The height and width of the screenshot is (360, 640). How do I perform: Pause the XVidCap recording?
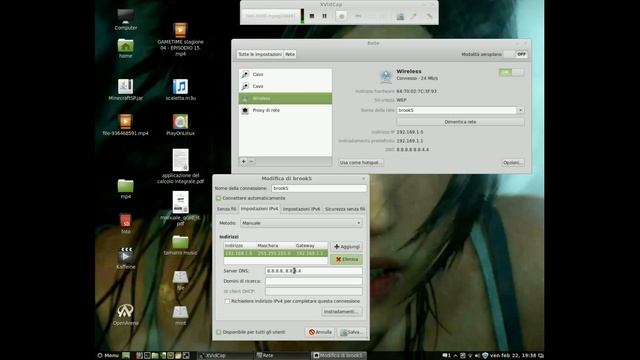[324, 16]
